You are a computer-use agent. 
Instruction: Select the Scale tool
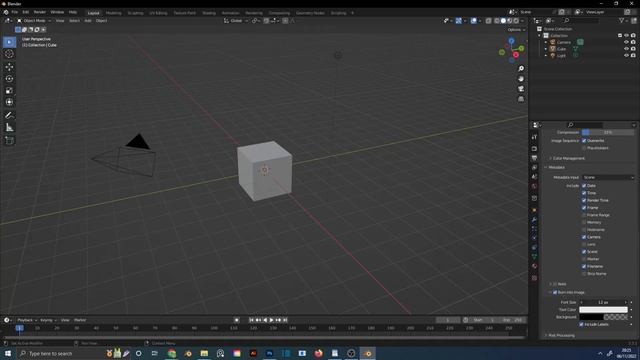point(9,90)
